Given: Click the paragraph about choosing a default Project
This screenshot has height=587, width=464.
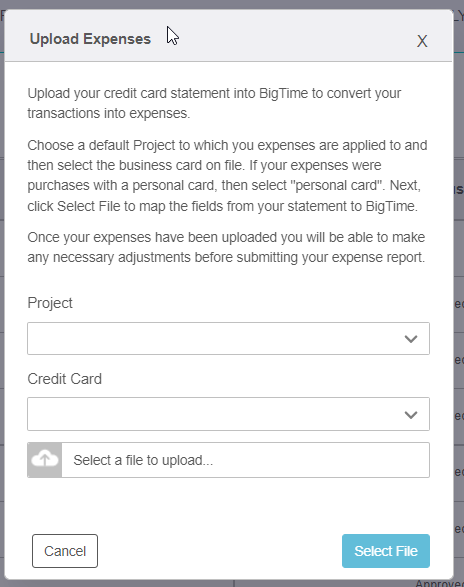Looking at the screenshot, I should coord(227,176).
